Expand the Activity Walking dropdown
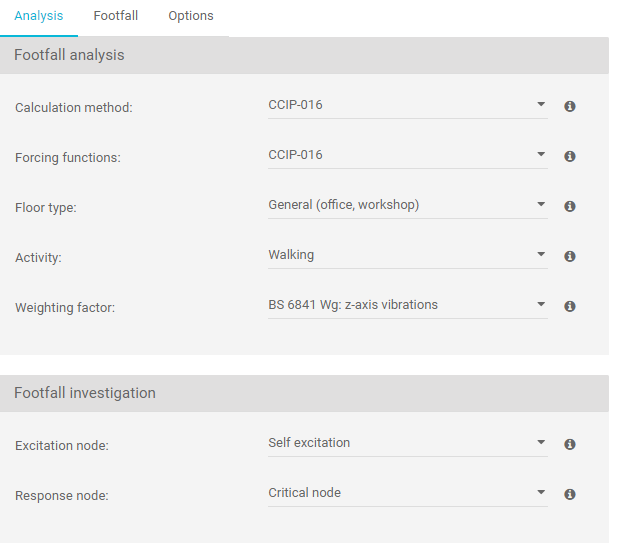 [x=407, y=255]
